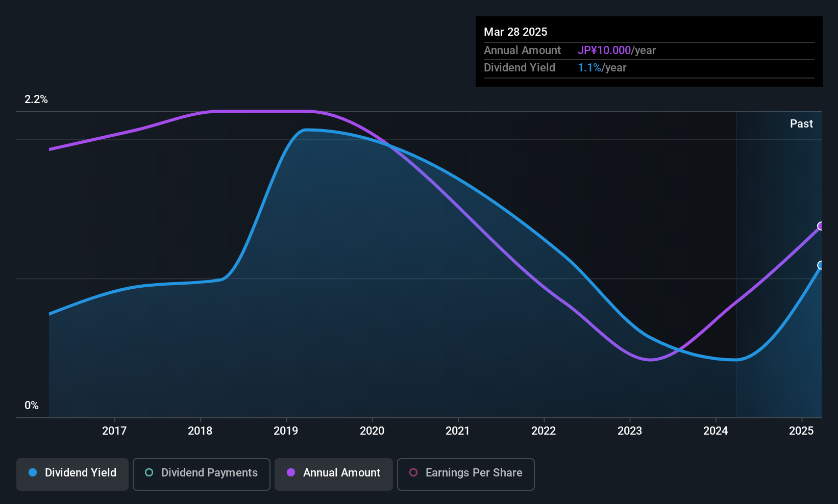Click the 2017 x-axis label
The image size is (838, 504).
point(114,431)
